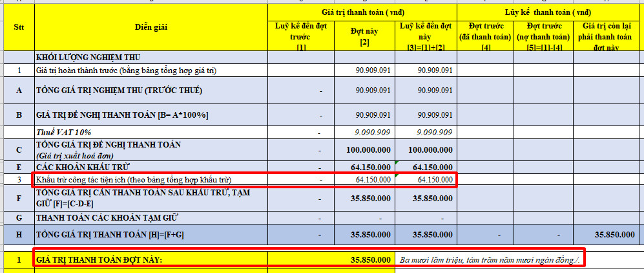Click the 'C' Stt cell
Viewport: 644px width, 273px height.
coord(19,150)
